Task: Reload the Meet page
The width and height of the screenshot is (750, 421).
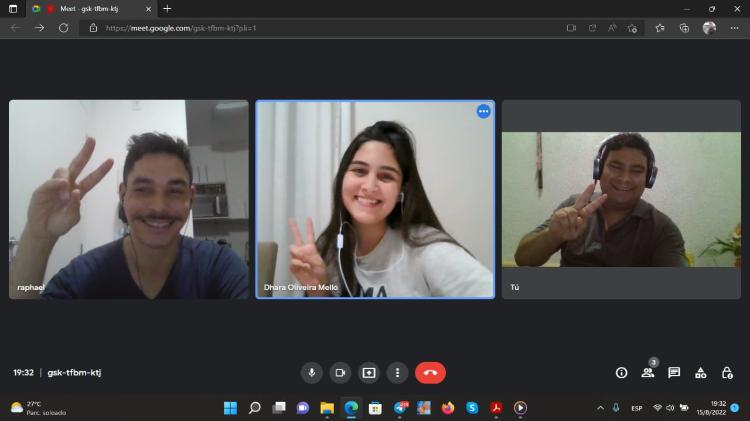Action: [63, 28]
